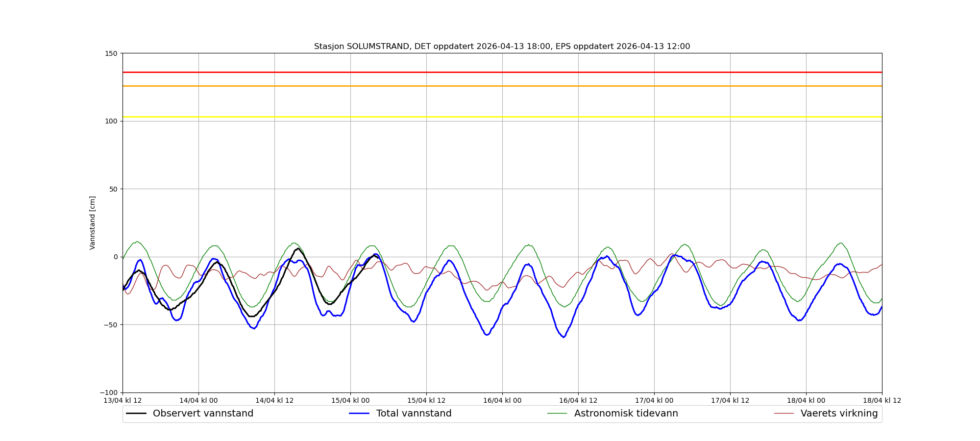This screenshot has width=980, height=441.
Task: Click the 17/04 kl 12 x-axis label
Action: (730, 400)
